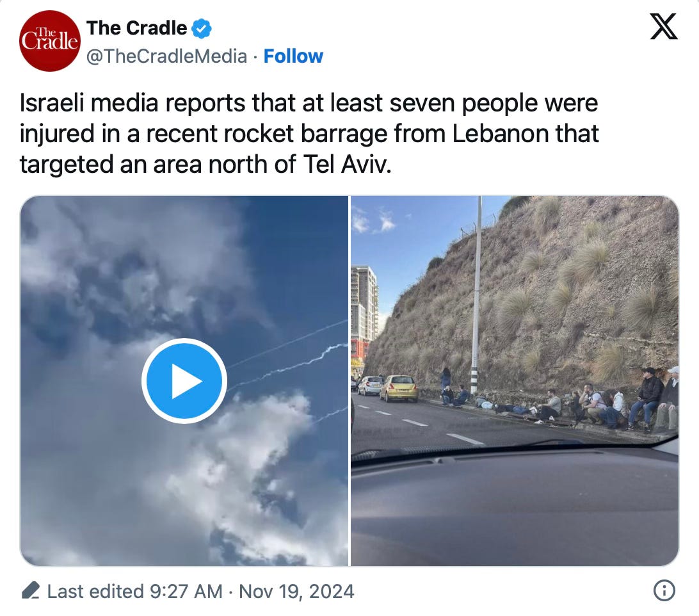The image size is (699, 616).
Task: Click the edit pencil icon
Action: 30,590
